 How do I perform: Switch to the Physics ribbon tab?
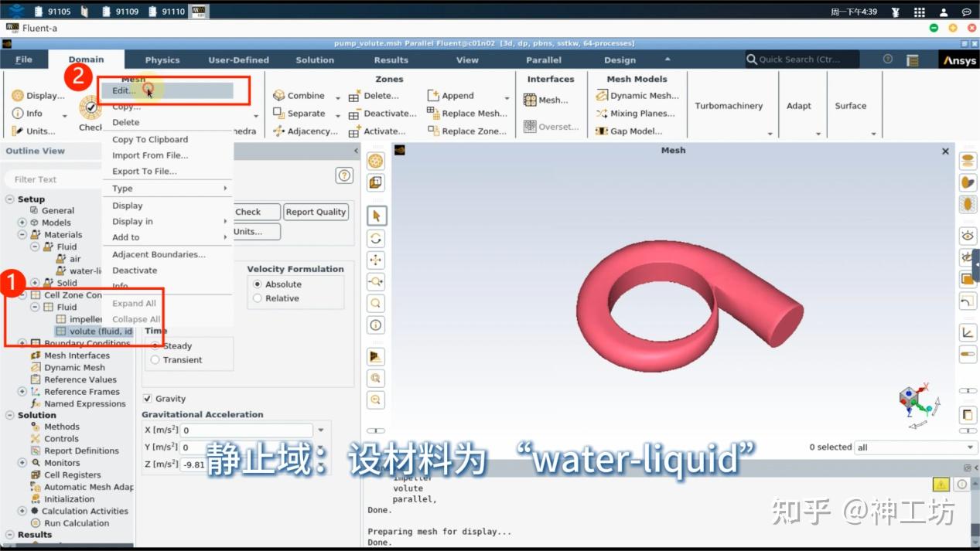pyautogui.click(x=162, y=60)
